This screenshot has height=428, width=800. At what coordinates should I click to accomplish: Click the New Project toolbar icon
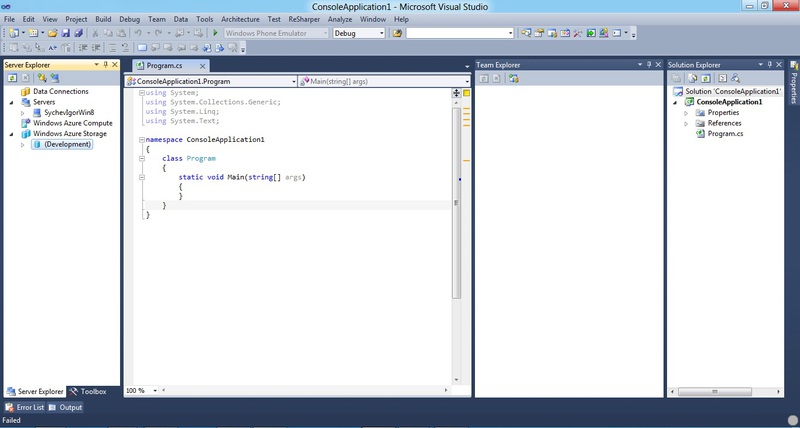[x=14, y=33]
